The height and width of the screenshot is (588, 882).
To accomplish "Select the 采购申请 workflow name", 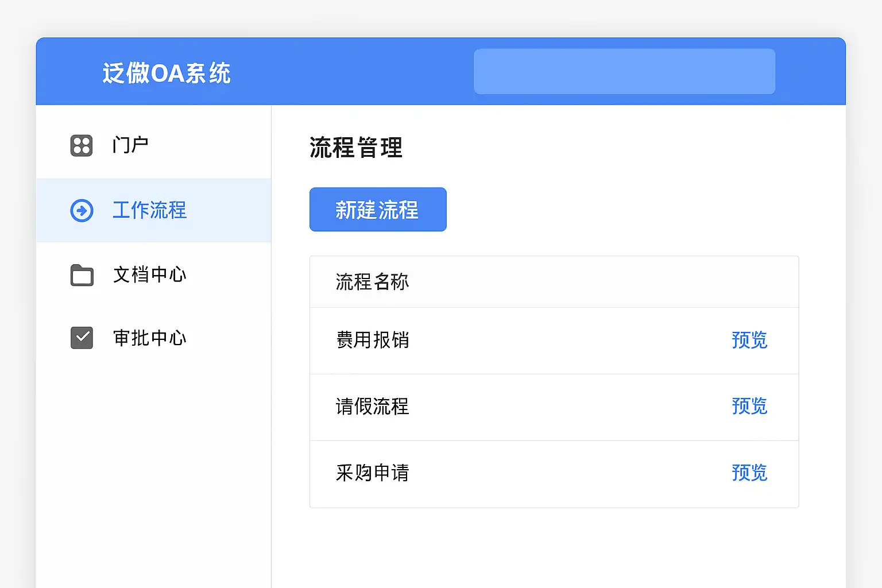I will click(373, 473).
